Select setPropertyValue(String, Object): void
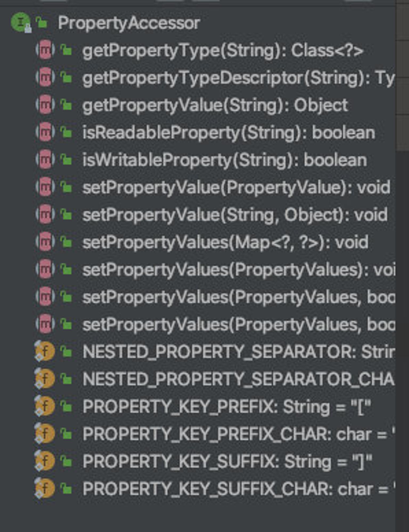This screenshot has width=409, height=532. pos(235,215)
